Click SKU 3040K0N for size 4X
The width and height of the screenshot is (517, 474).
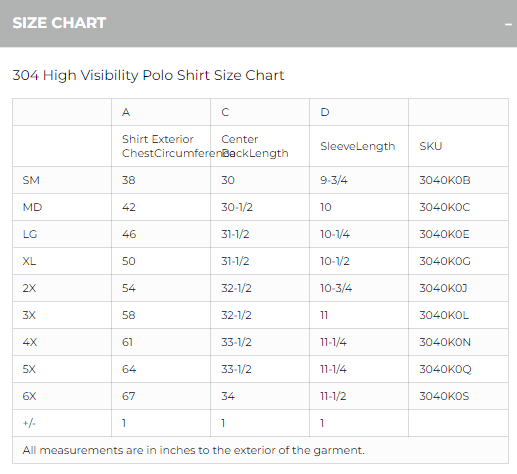click(445, 342)
